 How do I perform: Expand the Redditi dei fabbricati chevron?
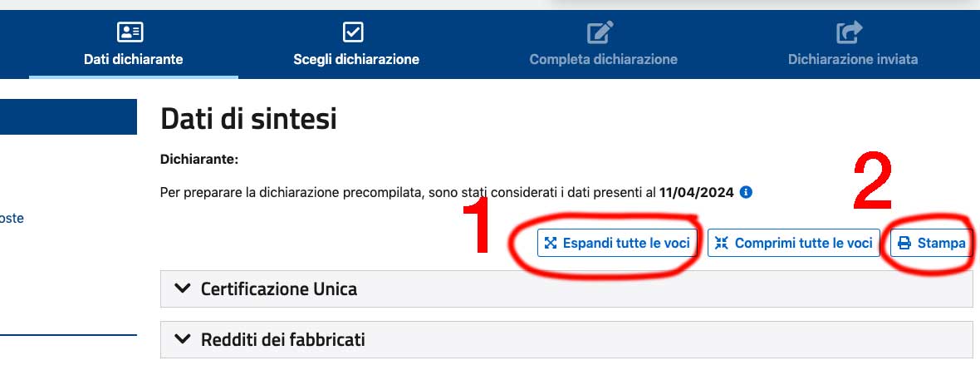pyautogui.click(x=182, y=339)
